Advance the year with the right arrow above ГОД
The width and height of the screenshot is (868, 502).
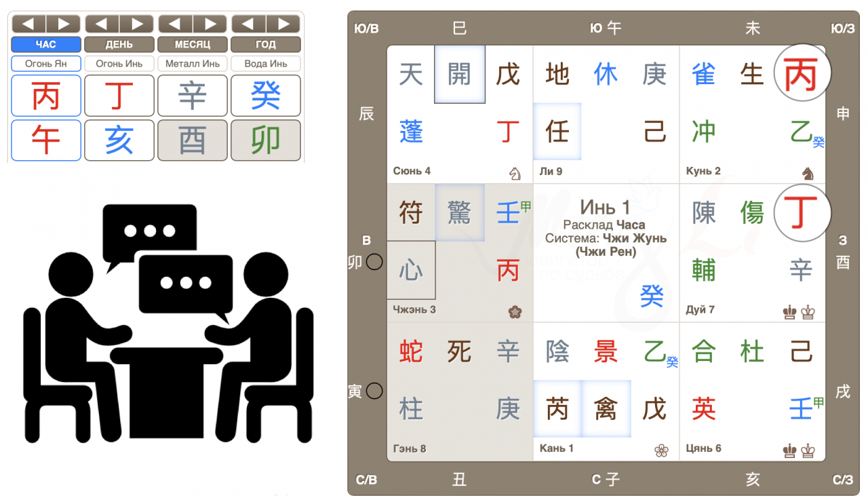[x=283, y=24]
